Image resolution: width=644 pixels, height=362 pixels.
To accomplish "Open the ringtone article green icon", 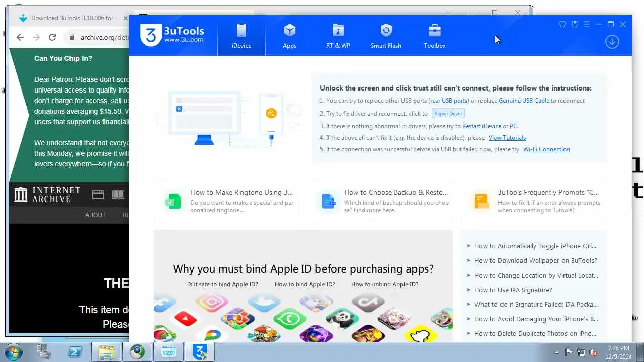I will (174, 201).
